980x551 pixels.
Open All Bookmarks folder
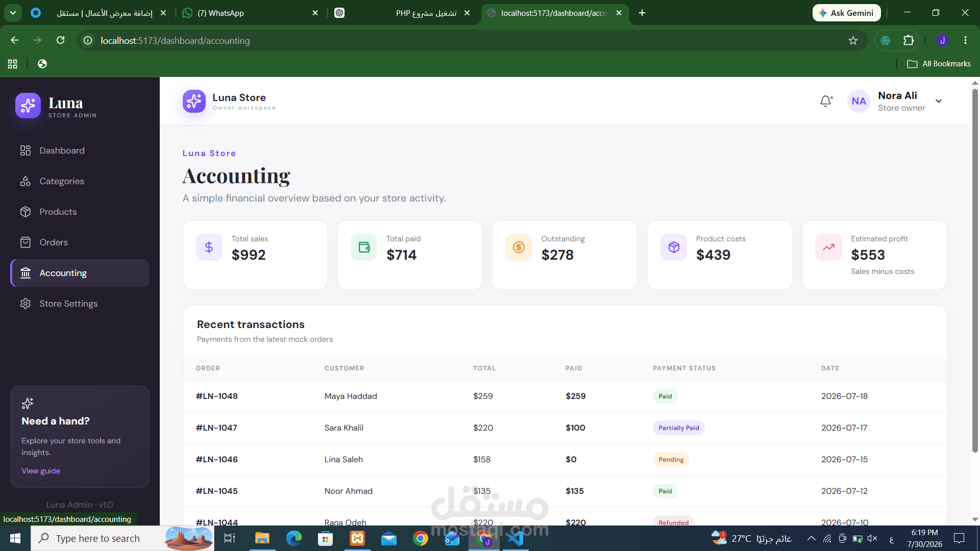(939, 64)
